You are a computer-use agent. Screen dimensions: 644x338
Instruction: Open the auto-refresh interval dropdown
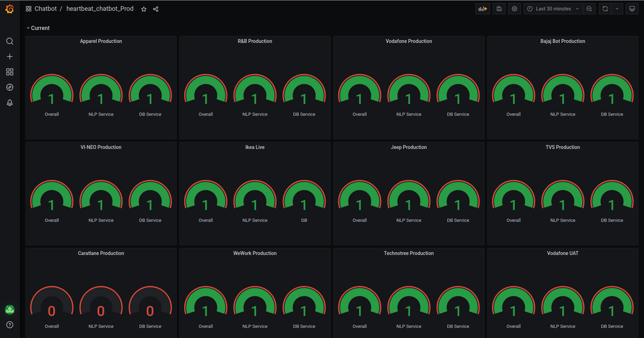point(617,9)
